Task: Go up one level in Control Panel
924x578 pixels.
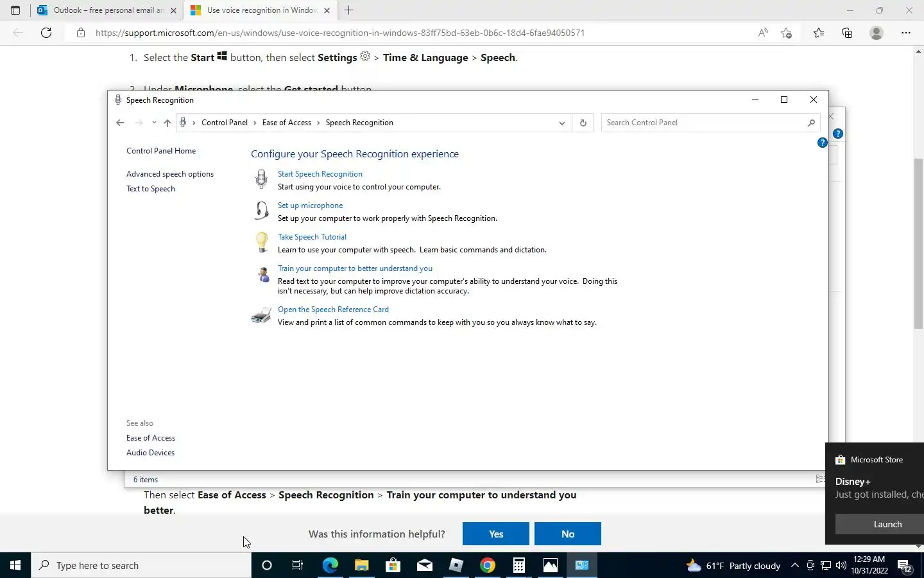Action: pyautogui.click(x=167, y=123)
